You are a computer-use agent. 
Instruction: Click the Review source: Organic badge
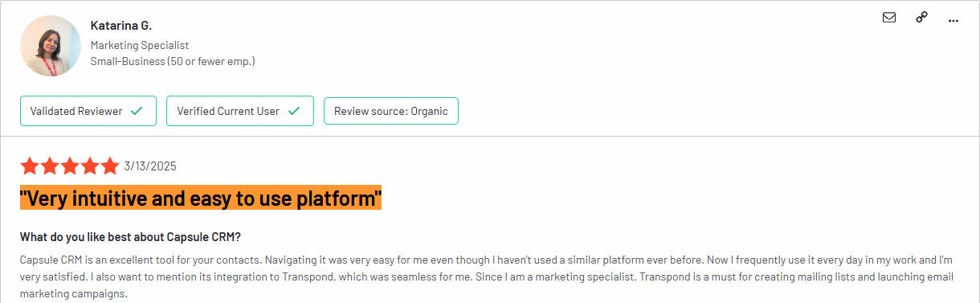coord(391,111)
